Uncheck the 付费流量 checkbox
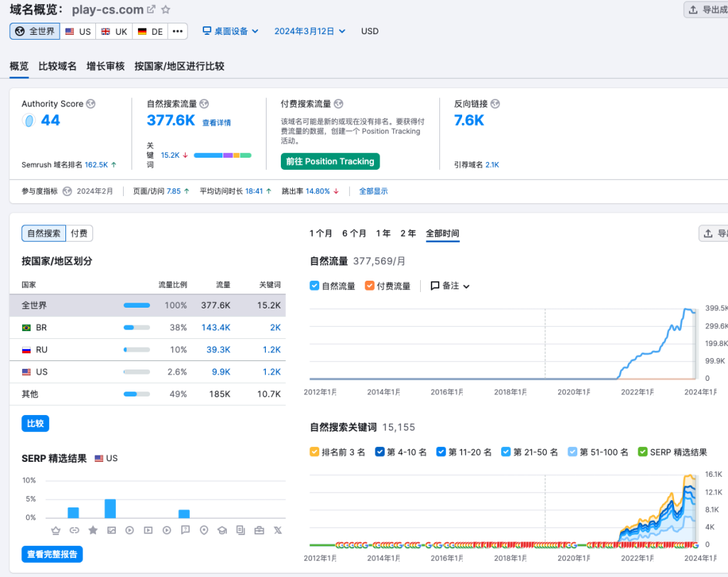 [x=370, y=286]
